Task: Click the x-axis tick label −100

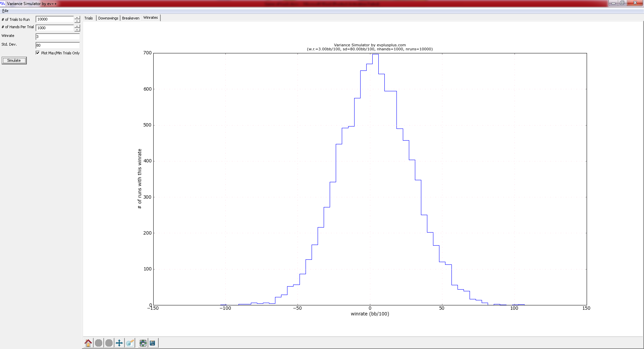Action: click(x=225, y=308)
